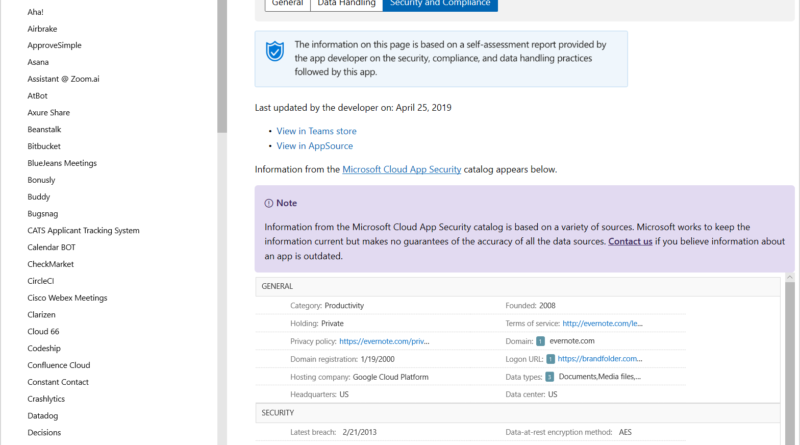Follow the Microsoft Cloud App Security link
The height and width of the screenshot is (445, 800).
pos(402,169)
